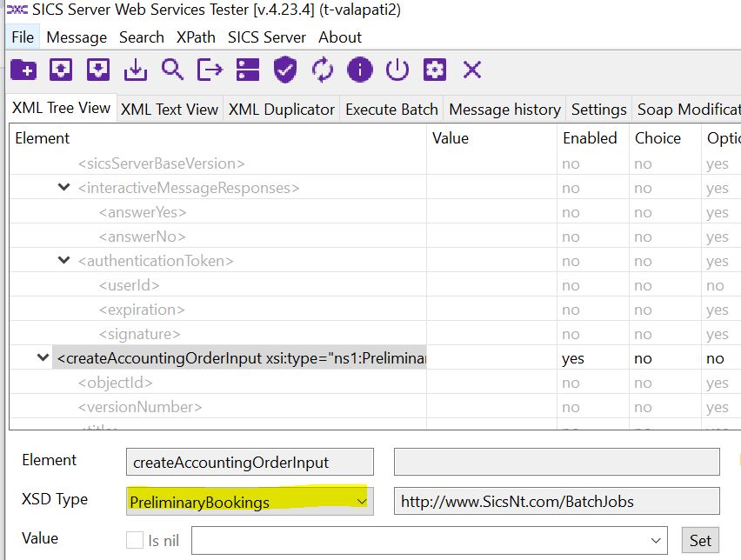Open the Value combo box dropdown
The image size is (741, 560).
coord(656,540)
